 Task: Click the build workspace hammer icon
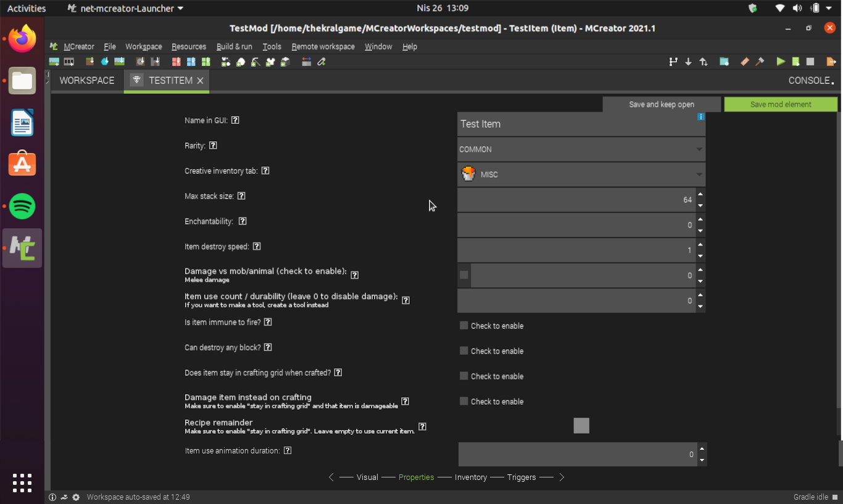pyautogui.click(x=760, y=62)
